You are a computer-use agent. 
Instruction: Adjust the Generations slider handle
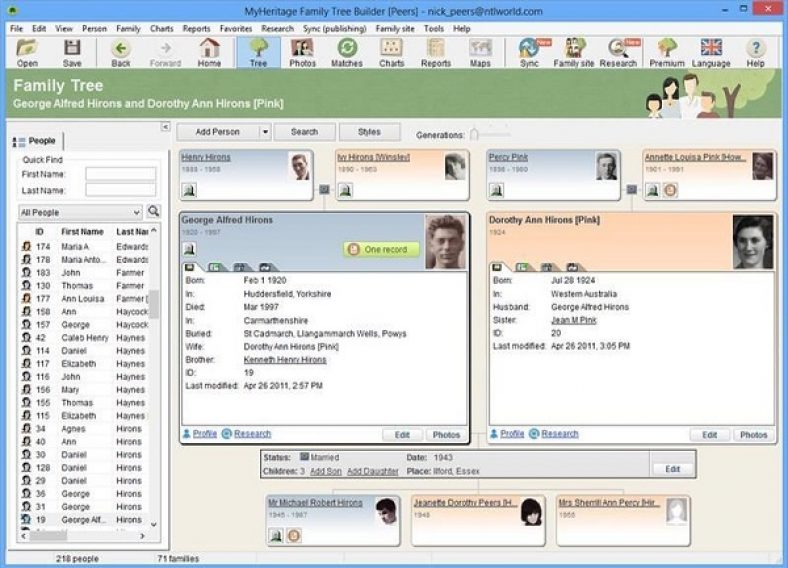474,134
